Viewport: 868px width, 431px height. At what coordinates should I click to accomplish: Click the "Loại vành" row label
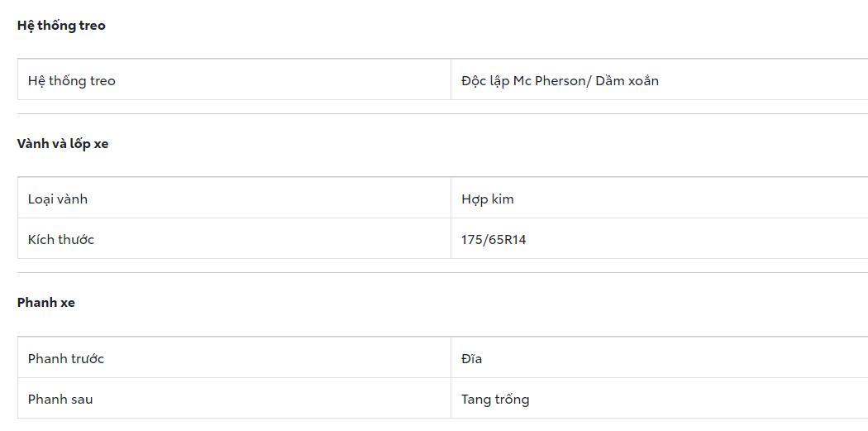58,199
